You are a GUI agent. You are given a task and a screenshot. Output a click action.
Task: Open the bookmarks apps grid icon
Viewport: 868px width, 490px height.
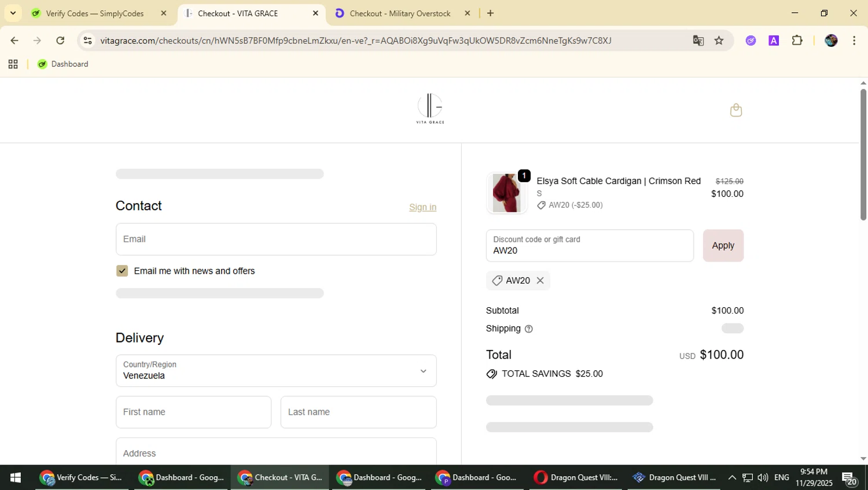click(13, 64)
